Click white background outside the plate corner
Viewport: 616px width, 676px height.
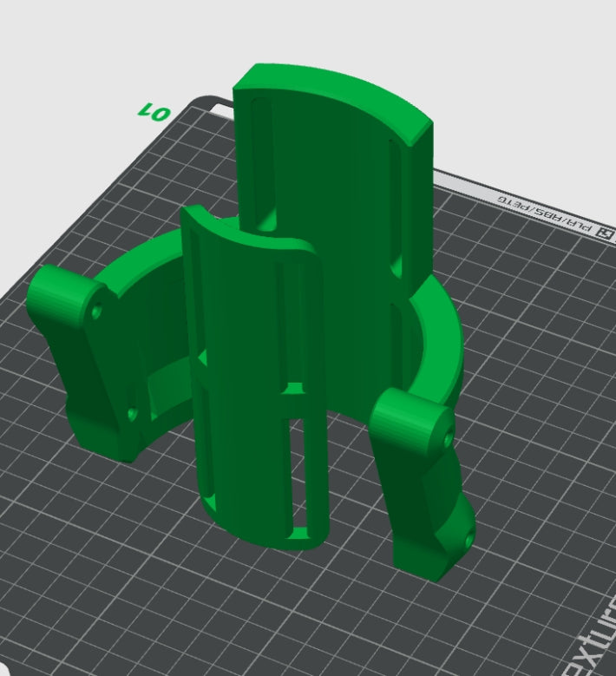(52, 52)
